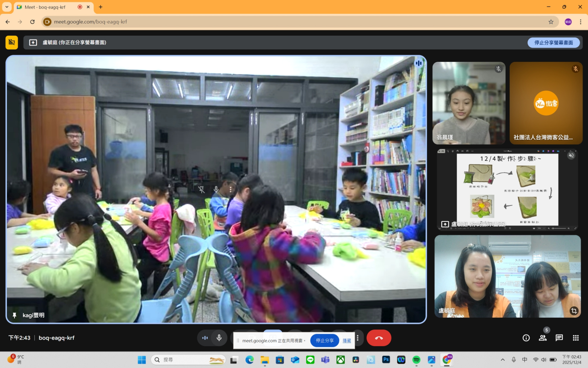Click the red leave call button
The width and height of the screenshot is (588, 368).
[379, 338]
